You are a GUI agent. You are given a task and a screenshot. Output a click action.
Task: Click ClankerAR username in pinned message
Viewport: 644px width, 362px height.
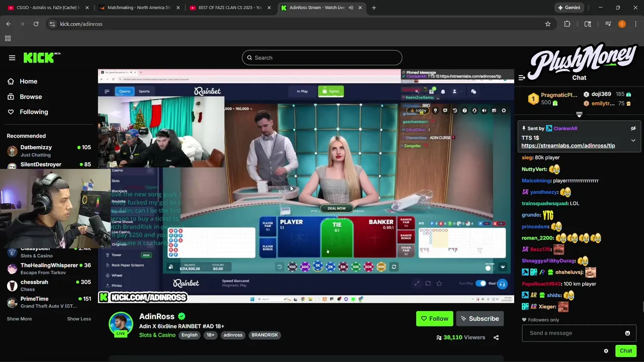click(565, 128)
